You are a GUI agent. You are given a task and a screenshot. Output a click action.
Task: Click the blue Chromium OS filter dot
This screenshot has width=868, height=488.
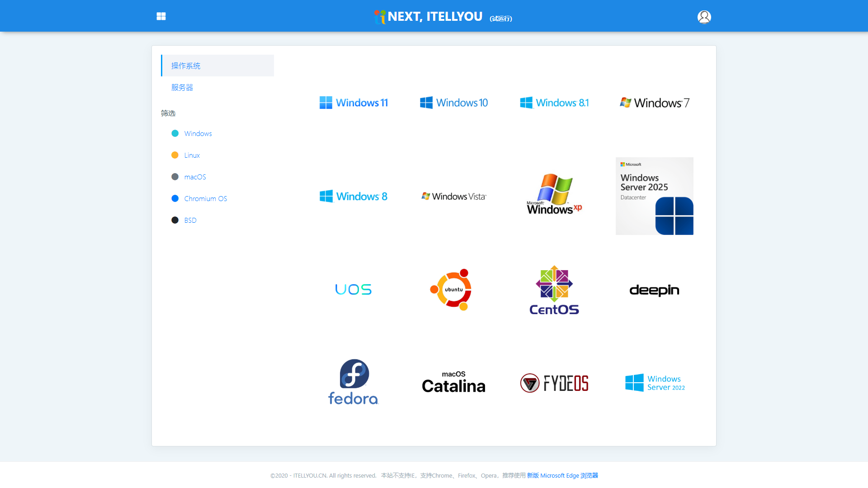tap(175, 198)
